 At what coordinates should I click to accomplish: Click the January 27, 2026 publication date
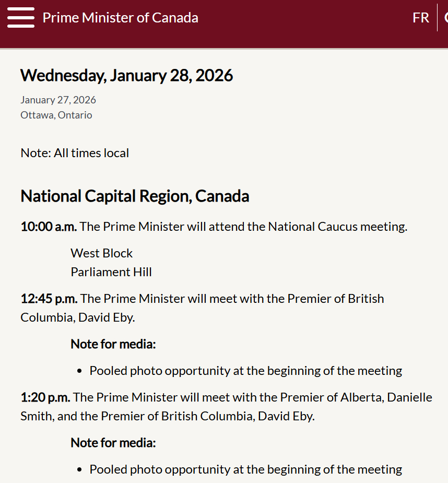58,100
